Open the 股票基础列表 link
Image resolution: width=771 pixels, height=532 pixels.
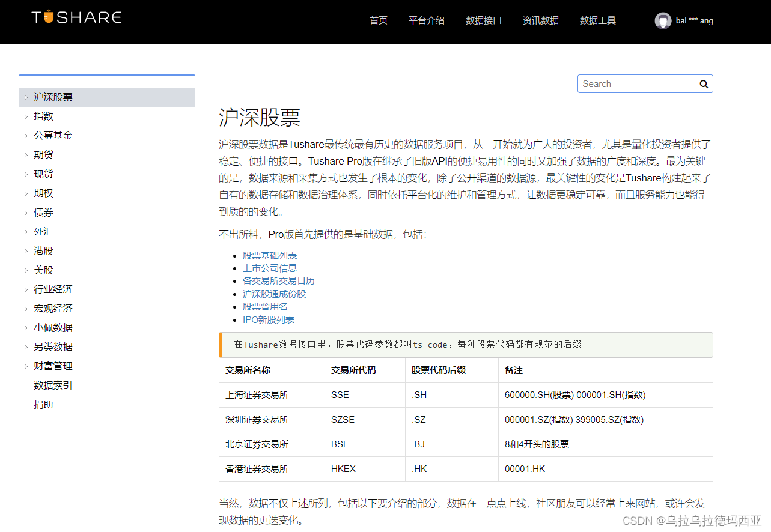270,255
